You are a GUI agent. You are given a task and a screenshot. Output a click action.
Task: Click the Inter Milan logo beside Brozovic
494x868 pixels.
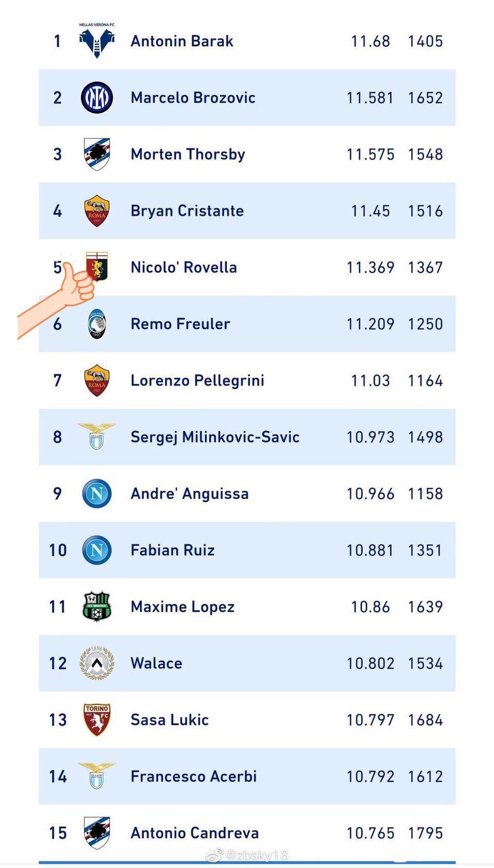tap(97, 97)
